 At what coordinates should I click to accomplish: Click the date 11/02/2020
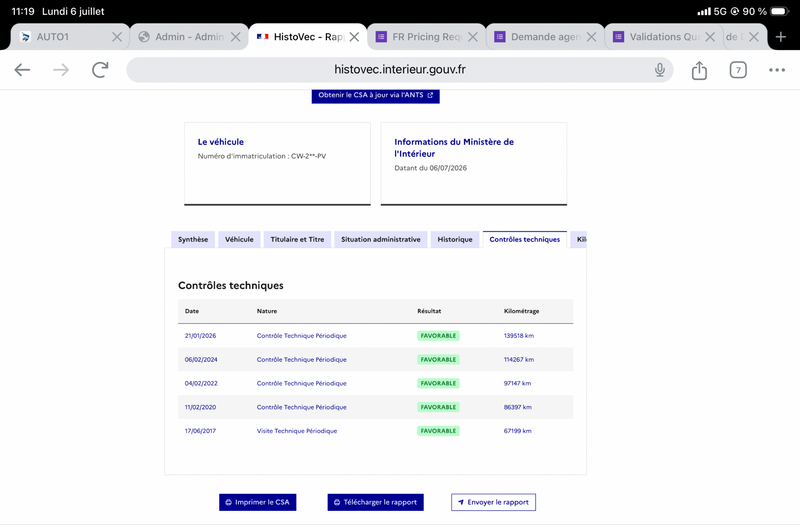tap(201, 407)
